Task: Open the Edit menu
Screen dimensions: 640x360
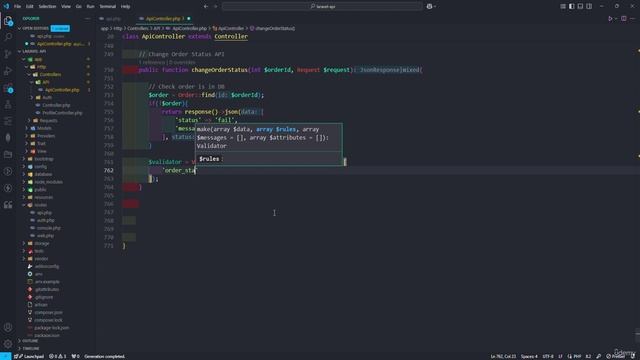Action: (x=29, y=7)
